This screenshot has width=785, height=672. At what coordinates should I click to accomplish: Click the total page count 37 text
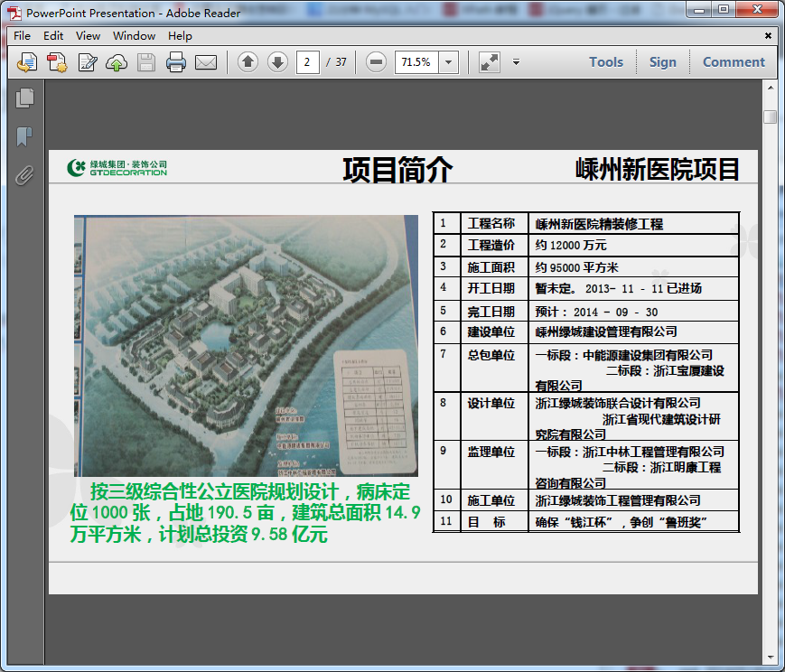pyautogui.click(x=341, y=62)
